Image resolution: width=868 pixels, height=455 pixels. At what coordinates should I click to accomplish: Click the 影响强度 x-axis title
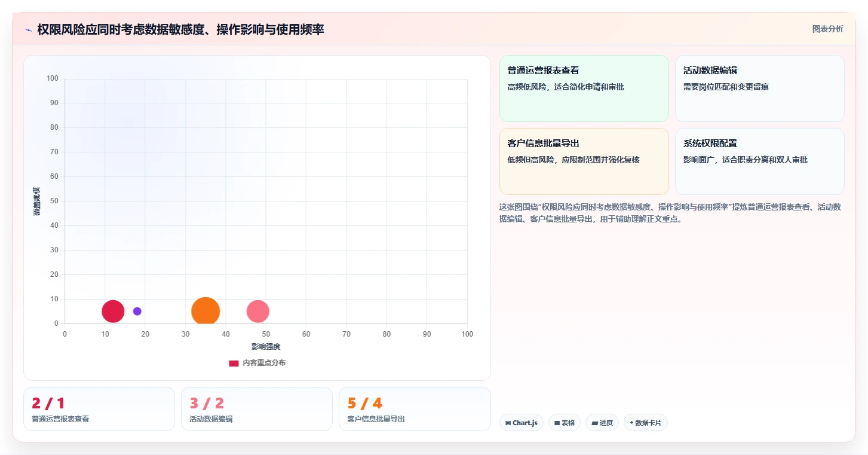click(x=266, y=347)
